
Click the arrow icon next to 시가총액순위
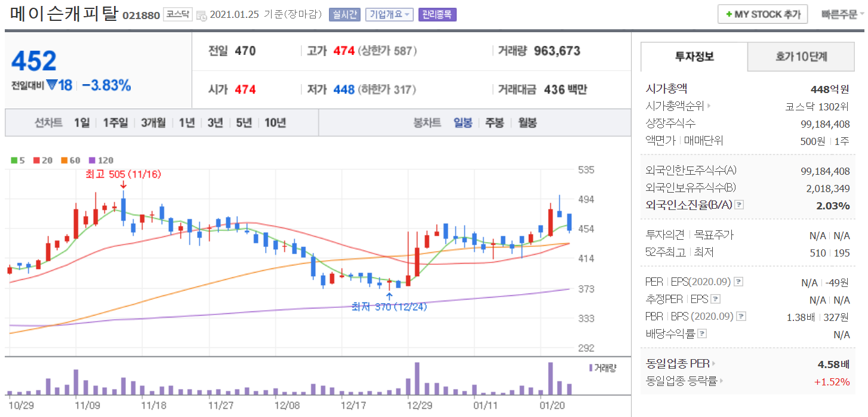click(709, 107)
